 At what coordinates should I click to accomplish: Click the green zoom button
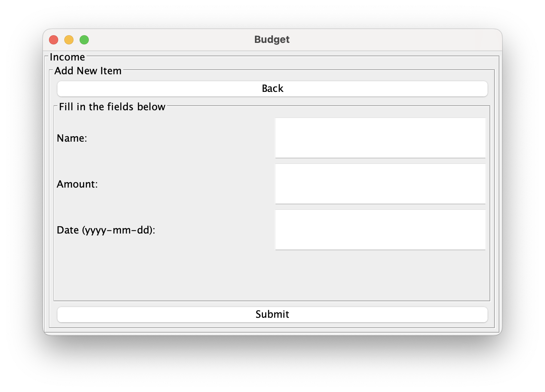click(84, 39)
